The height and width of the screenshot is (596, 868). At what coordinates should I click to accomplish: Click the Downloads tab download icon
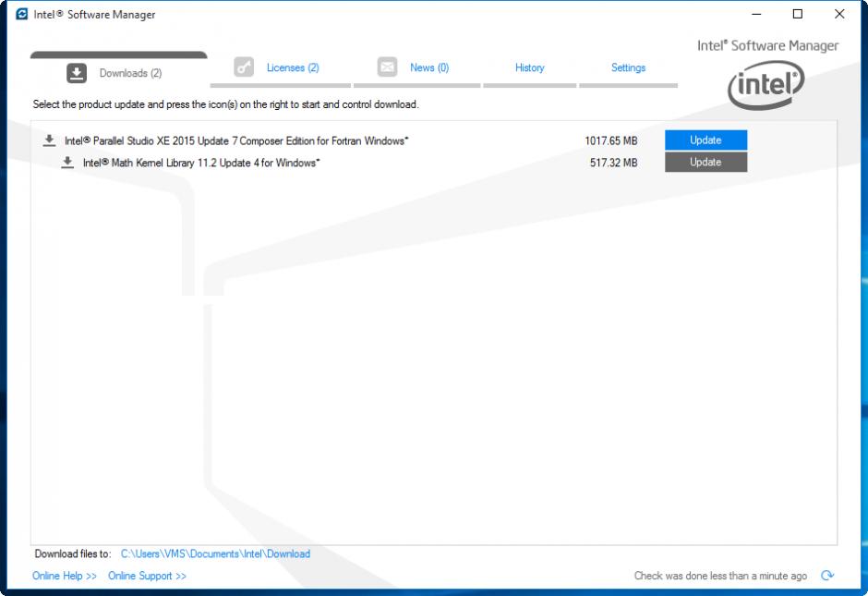click(77, 73)
